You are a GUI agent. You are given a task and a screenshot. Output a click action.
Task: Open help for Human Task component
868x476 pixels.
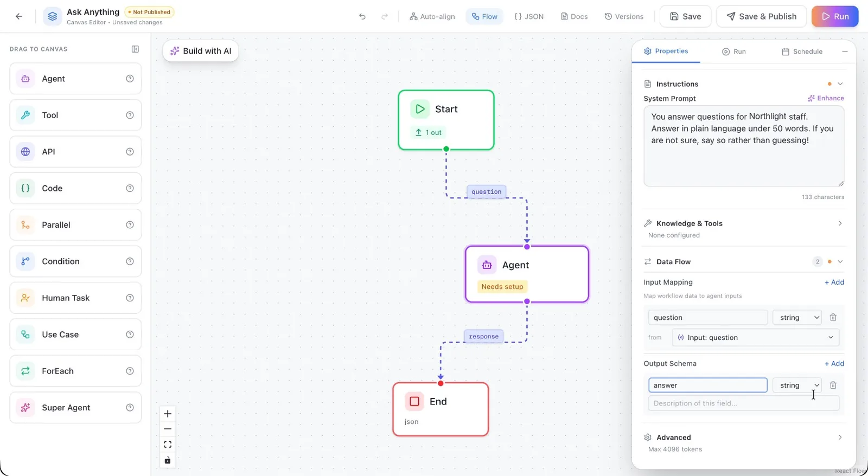tap(130, 298)
